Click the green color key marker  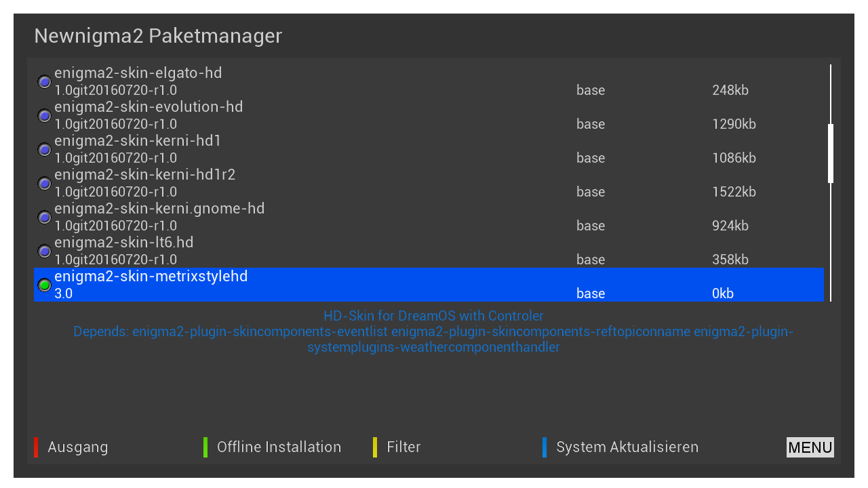(205, 447)
